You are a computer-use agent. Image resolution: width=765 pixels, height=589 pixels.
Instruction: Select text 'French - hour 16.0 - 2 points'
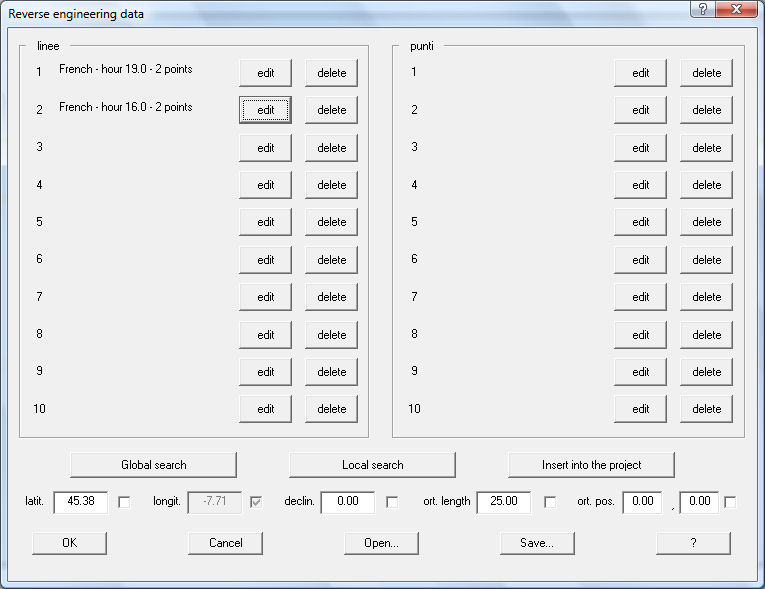(125, 107)
